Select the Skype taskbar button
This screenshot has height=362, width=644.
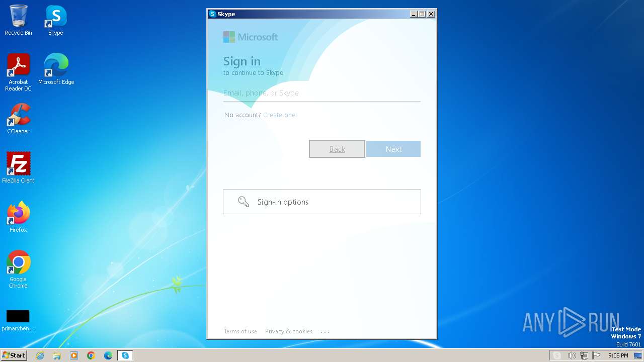click(125, 355)
